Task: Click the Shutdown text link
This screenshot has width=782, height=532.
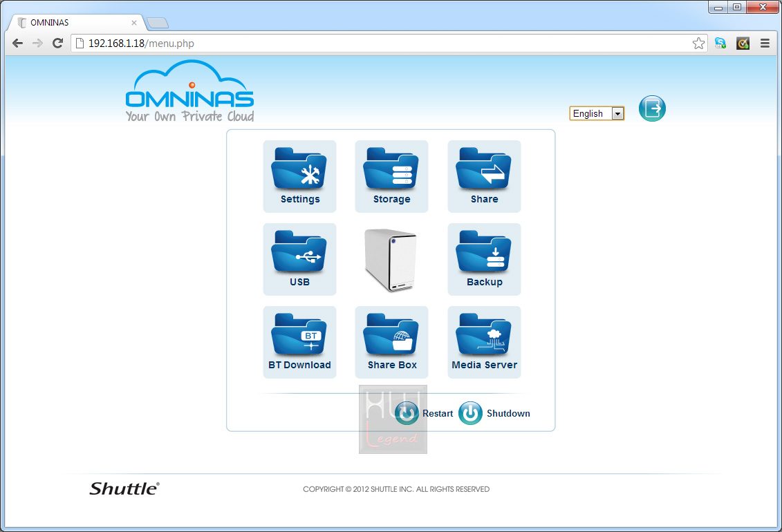Action: (508, 413)
